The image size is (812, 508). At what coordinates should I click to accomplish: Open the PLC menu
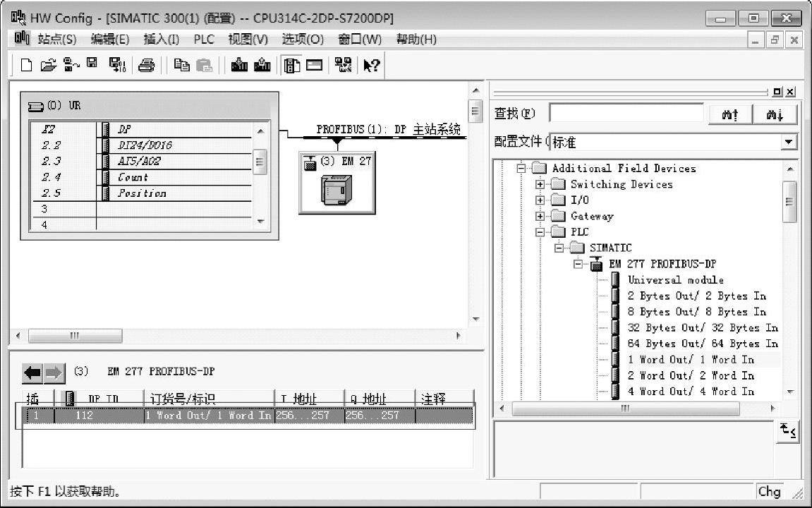pos(203,40)
